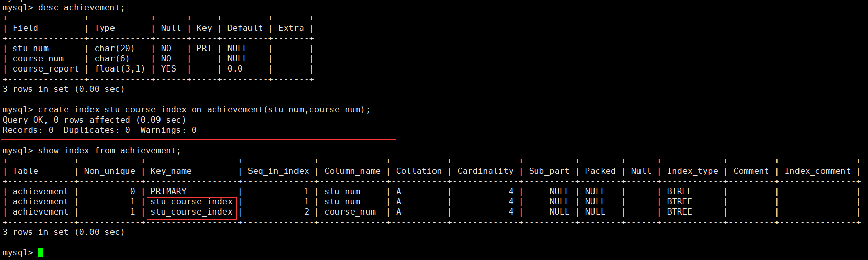
Task: Click 'course_num' in the index Column_name column
Action: tap(350, 211)
